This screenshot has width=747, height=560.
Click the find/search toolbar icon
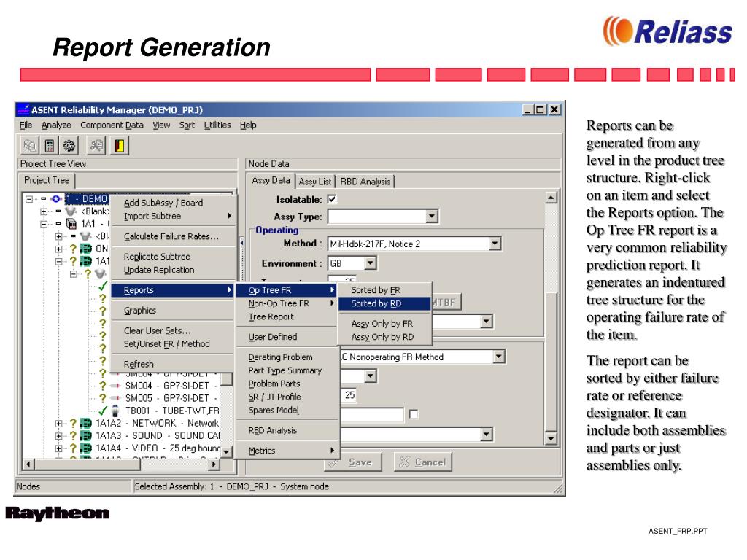click(x=97, y=145)
